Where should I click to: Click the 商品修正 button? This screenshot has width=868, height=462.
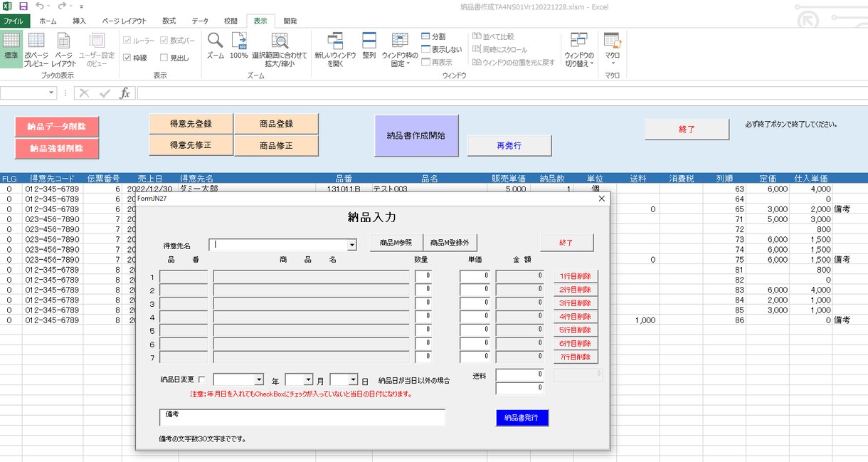(276, 145)
